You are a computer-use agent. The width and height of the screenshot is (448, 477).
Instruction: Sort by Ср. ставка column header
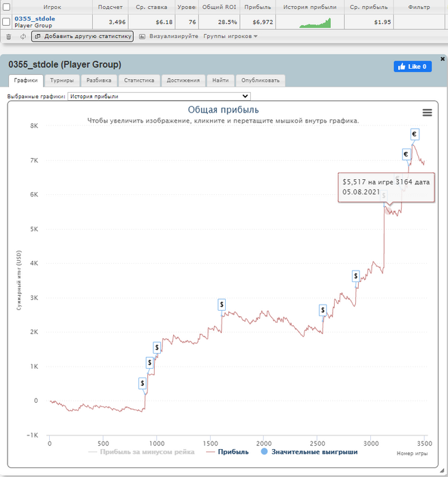[x=151, y=7]
